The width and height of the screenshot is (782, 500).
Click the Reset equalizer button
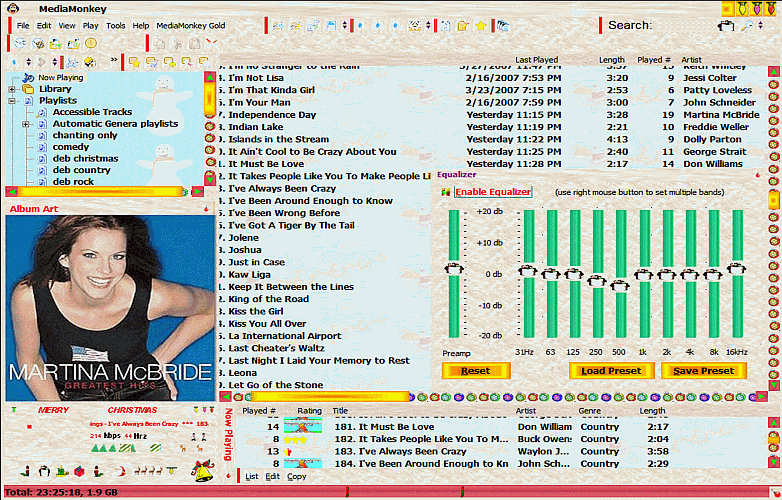pos(476,371)
